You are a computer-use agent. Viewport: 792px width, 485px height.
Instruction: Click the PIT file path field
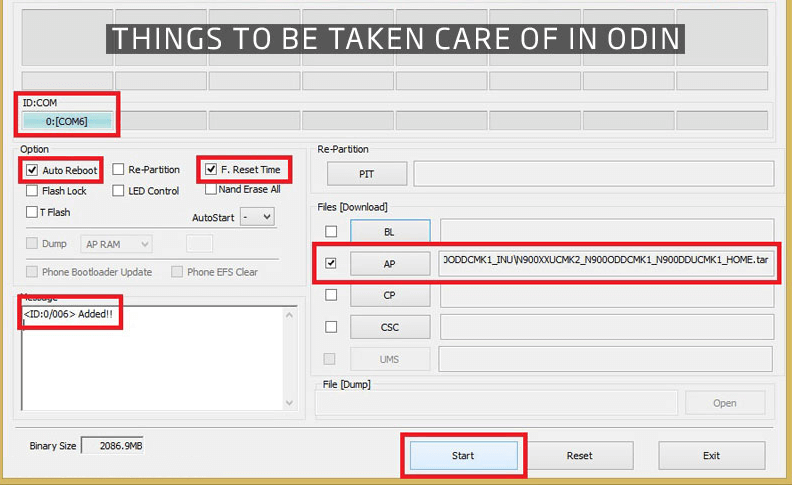593,174
